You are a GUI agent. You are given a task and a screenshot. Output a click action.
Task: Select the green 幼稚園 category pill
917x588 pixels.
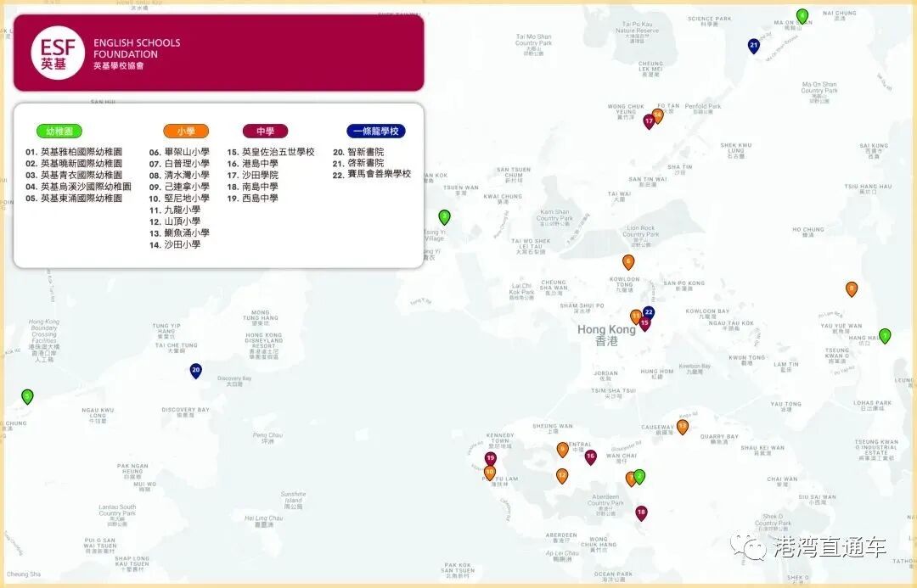pyautogui.click(x=59, y=131)
